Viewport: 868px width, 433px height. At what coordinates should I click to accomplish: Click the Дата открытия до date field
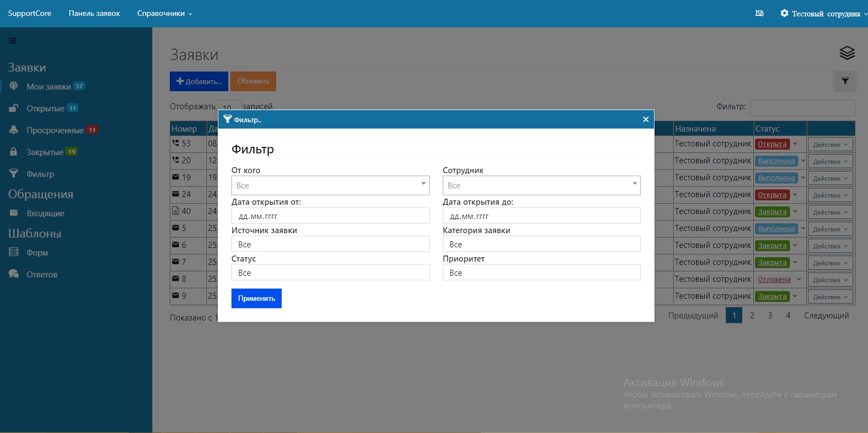(x=542, y=216)
